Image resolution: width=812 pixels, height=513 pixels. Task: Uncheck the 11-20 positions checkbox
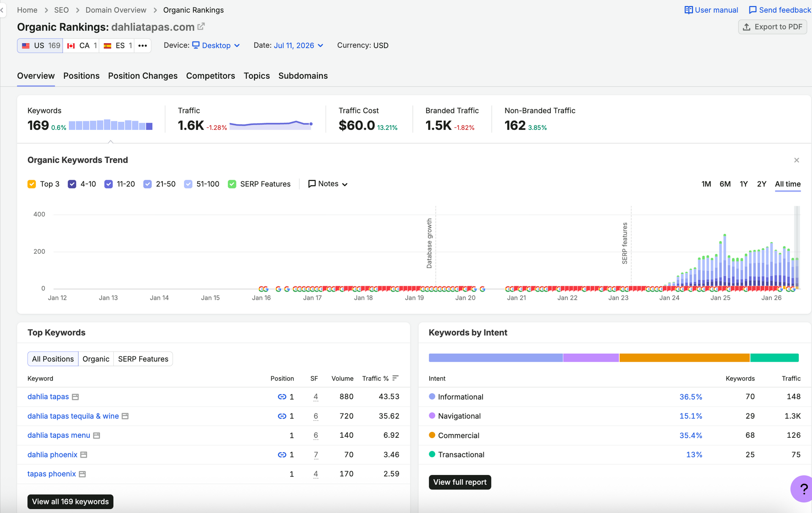click(x=109, y=184)
